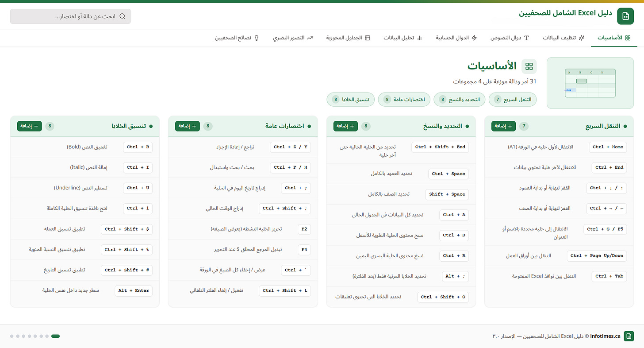Click the Ctrl + U shortcut key
644x348 pixels.
(x=138, y=188)
